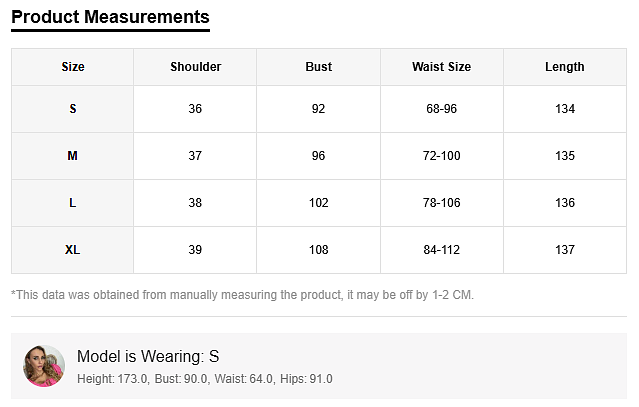Click waist value 78-106 for size L
The image size is (639, 407).
click(441, 203)
